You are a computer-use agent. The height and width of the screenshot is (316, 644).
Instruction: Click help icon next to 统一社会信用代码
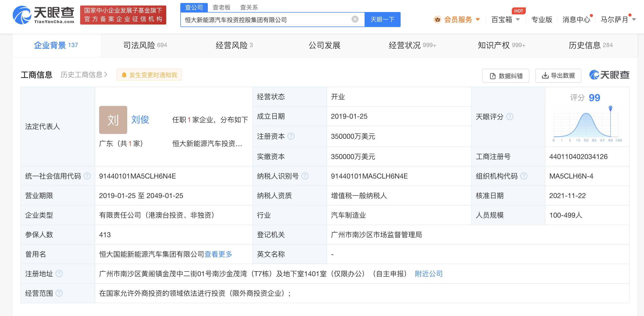point(87,176)
